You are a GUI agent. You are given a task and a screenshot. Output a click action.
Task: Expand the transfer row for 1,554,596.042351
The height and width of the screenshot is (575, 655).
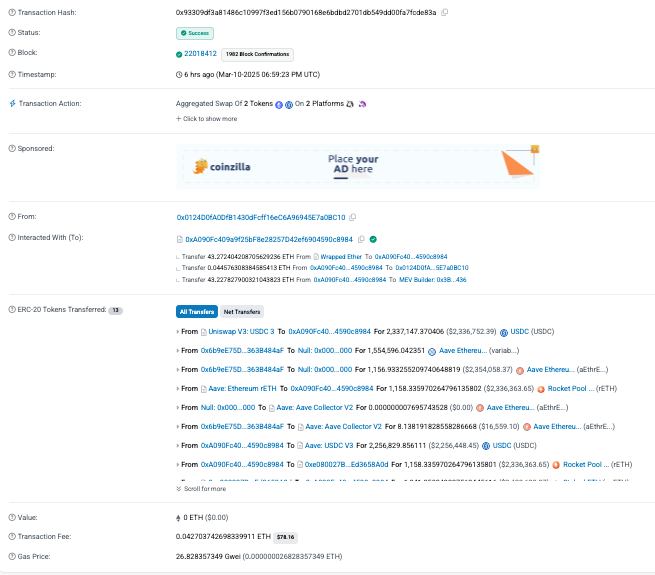pos(178,351)
